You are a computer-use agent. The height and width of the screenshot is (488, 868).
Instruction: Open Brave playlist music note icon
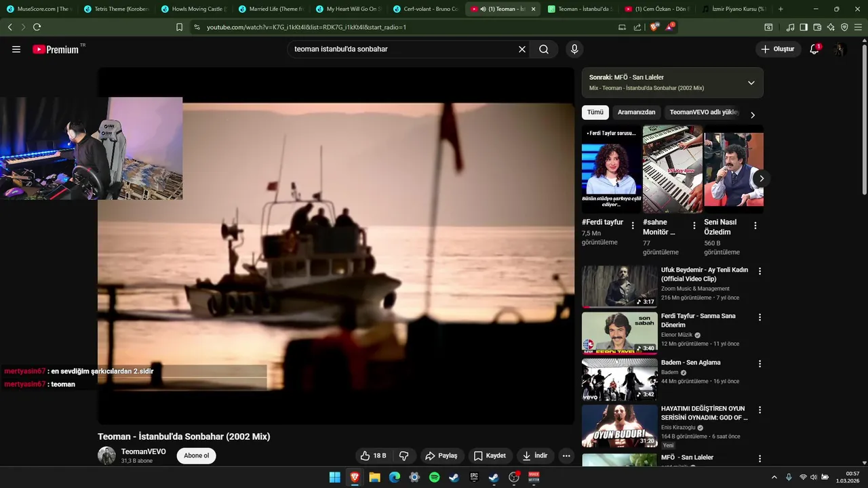[x=790, y=27]
